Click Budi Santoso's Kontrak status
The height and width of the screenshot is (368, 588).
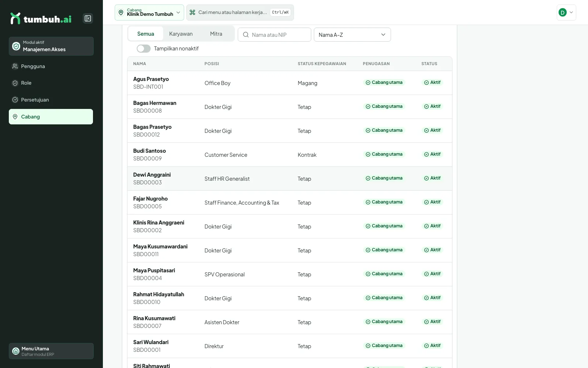tap(307, 155)
